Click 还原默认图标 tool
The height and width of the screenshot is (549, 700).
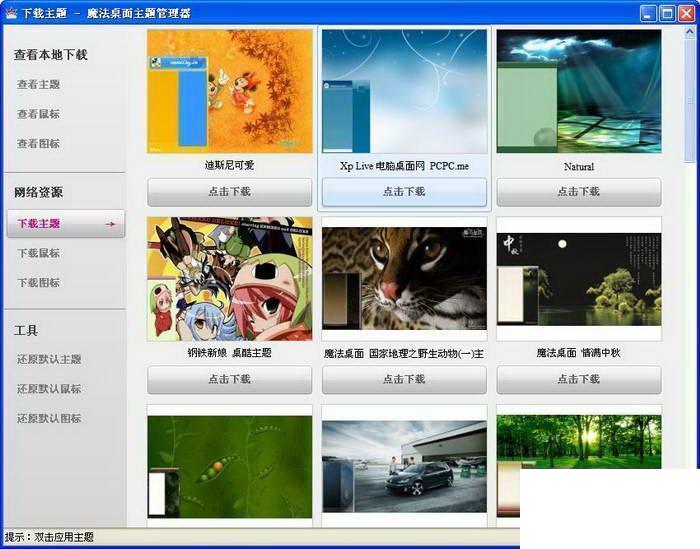click(x=49, y=418)
